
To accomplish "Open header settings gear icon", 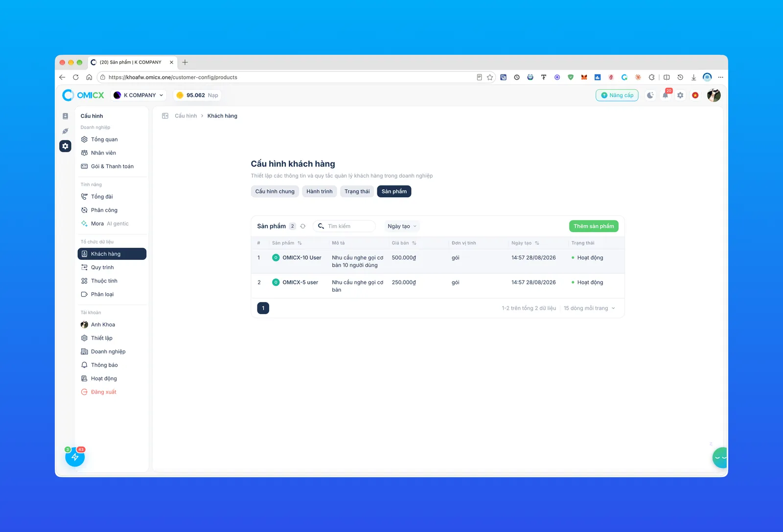I will (x=680, y=95).
